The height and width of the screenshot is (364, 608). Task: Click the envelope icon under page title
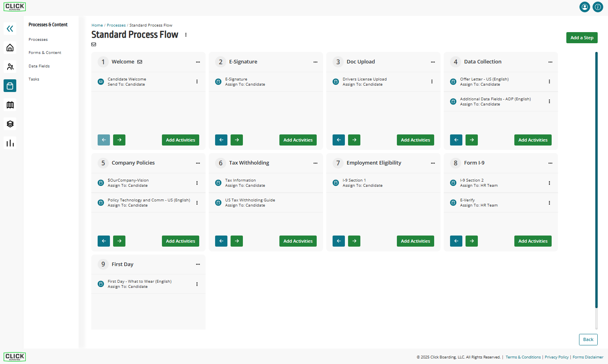(x=94, y=44)
